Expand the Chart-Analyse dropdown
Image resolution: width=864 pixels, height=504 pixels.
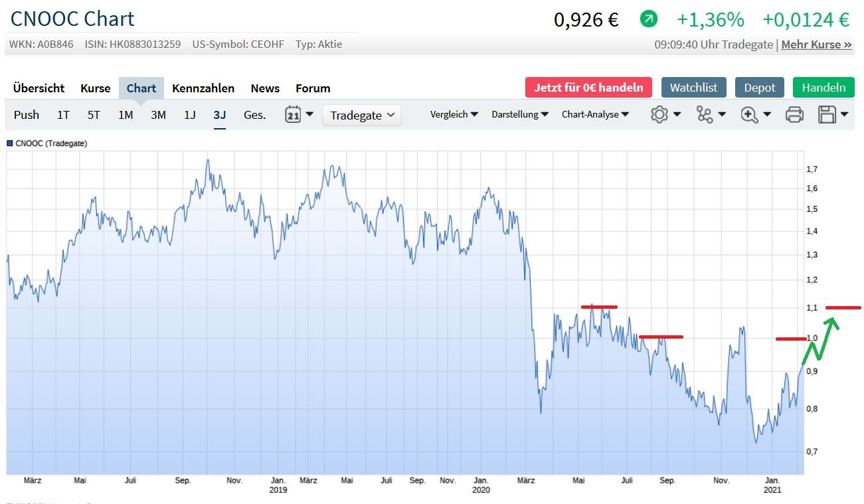pos(595,114)
